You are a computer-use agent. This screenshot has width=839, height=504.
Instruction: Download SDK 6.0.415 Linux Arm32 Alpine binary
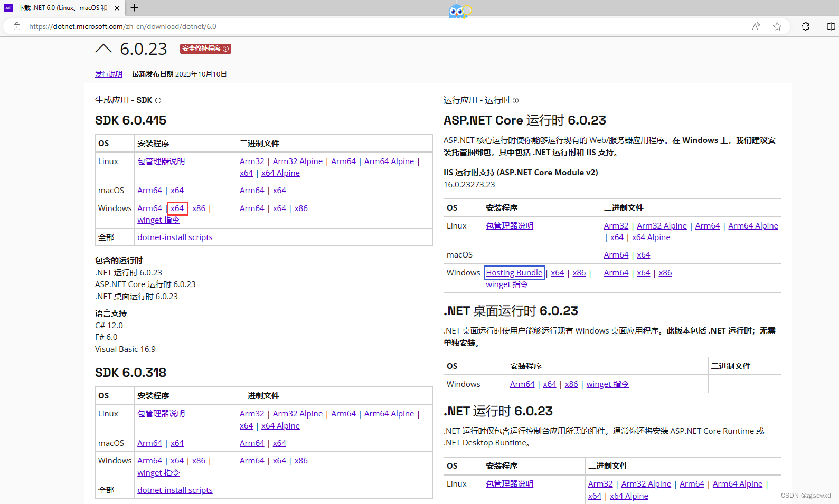coord(298,161)
